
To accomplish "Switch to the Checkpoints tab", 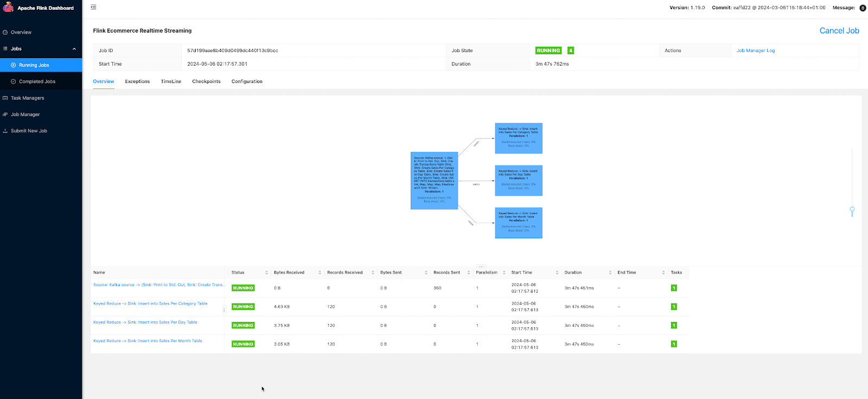I will [x=206, y=81].
